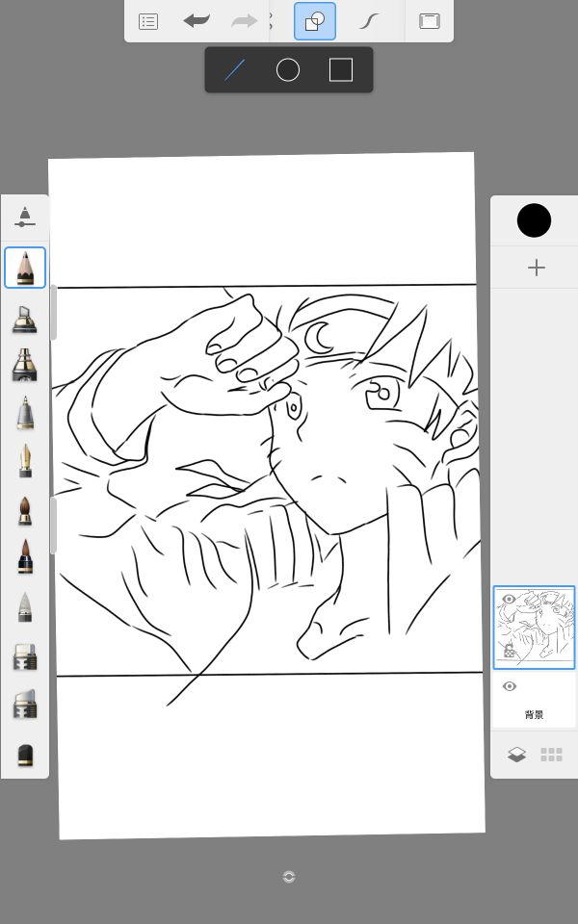This screenshot has height=924, width=578.
Task: Open the main menu list icon
Action: click(147, 21)
